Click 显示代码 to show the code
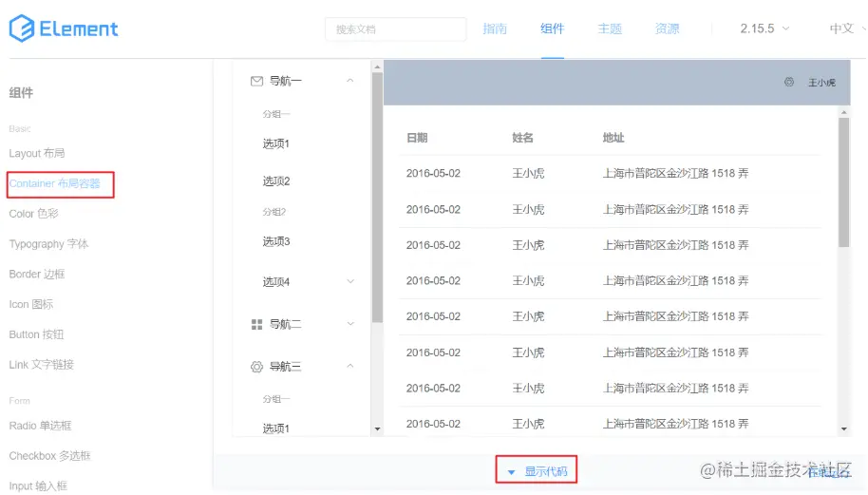Image resolution: width=868 pixels, height=495 pixels. (546, 472)
